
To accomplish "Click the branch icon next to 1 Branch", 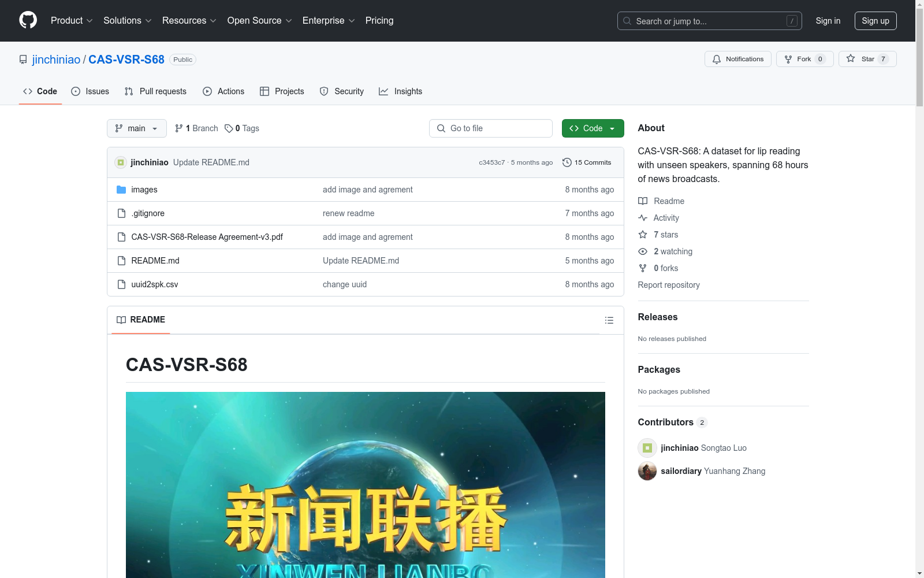I will [179, 128].
